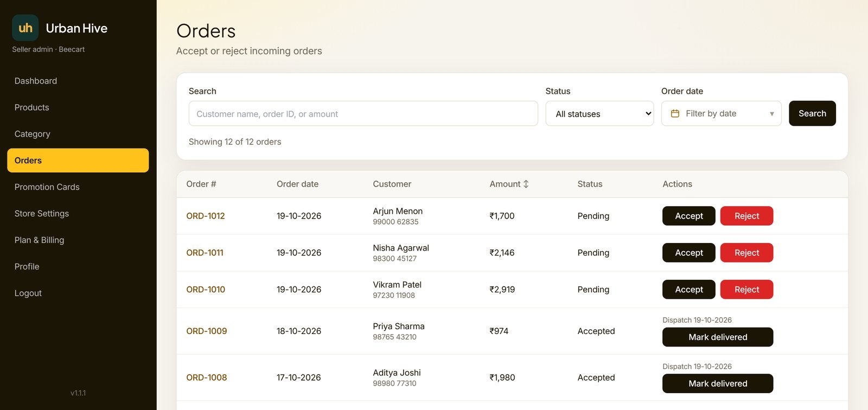Accept order ORD-1012
Image resolution: width=868 pixels, height=410 pixels.
tap(688, 216)
